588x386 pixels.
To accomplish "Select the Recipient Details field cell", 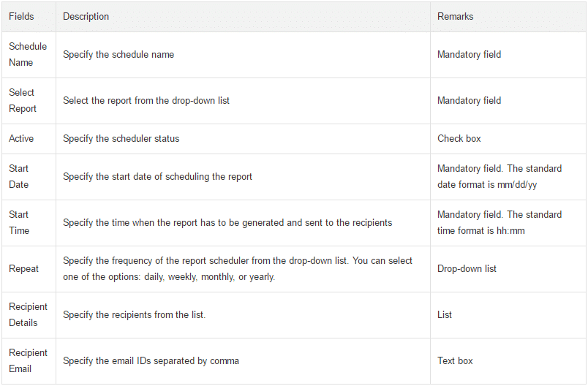I will (29, 315).
